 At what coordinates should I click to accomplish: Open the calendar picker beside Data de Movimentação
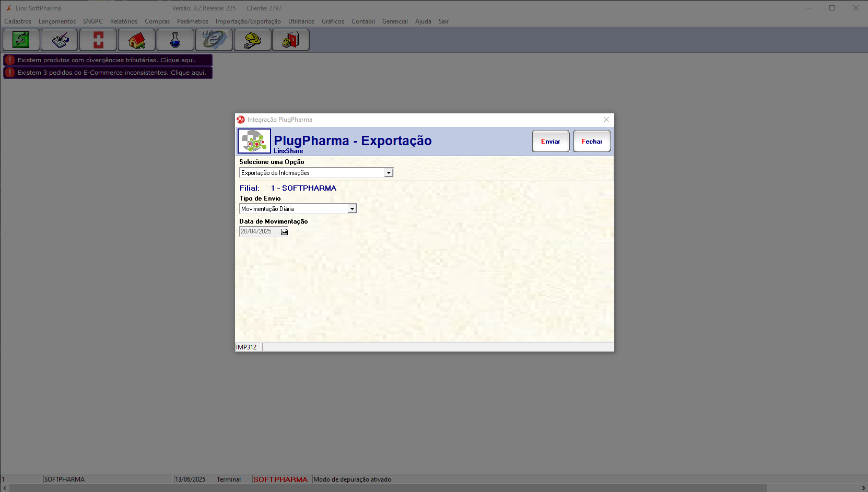284,232
